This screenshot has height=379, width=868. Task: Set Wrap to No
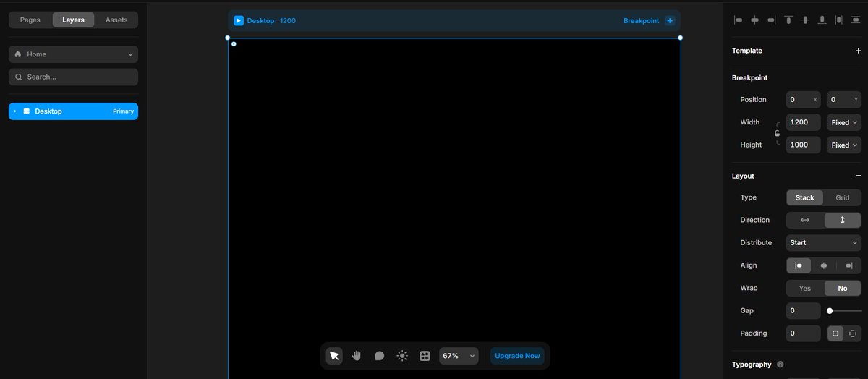[x=843, y=288]
